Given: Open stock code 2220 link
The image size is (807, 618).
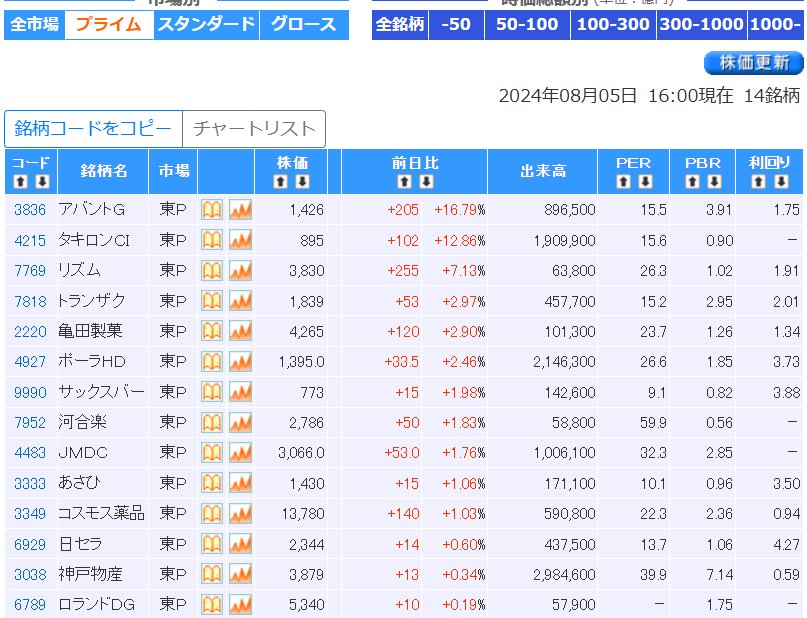Looking at the screenshot, I should coord(30,331).
